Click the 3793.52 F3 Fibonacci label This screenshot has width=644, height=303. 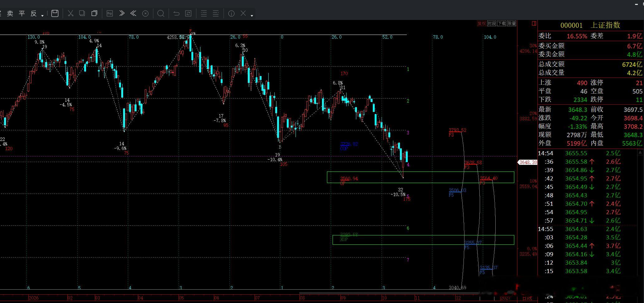(458, 130)
